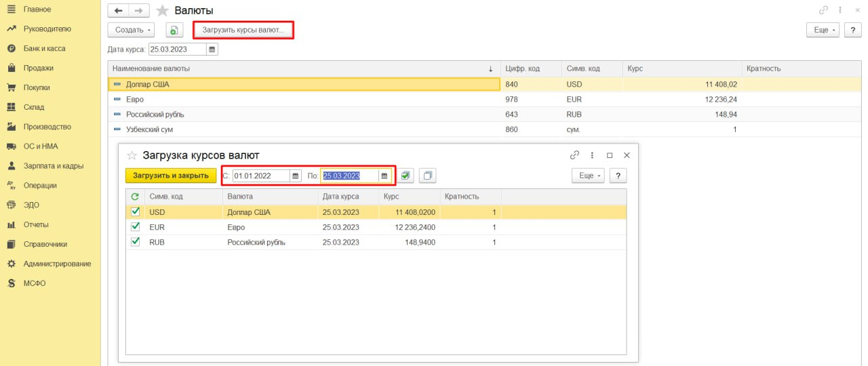This screenshot has height=366, width=868.
Task: Open calendar picker for Дата курса
Action: coord(212,49)
